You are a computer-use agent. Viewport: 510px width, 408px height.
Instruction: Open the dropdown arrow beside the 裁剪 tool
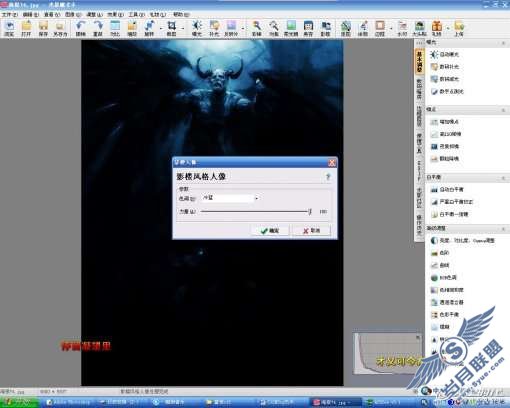point(183,28)
